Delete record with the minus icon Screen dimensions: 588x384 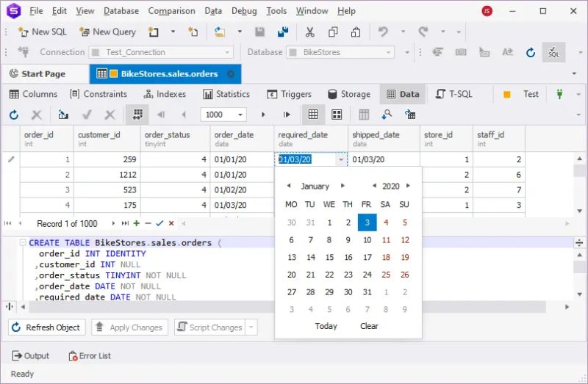click(148, 223)
